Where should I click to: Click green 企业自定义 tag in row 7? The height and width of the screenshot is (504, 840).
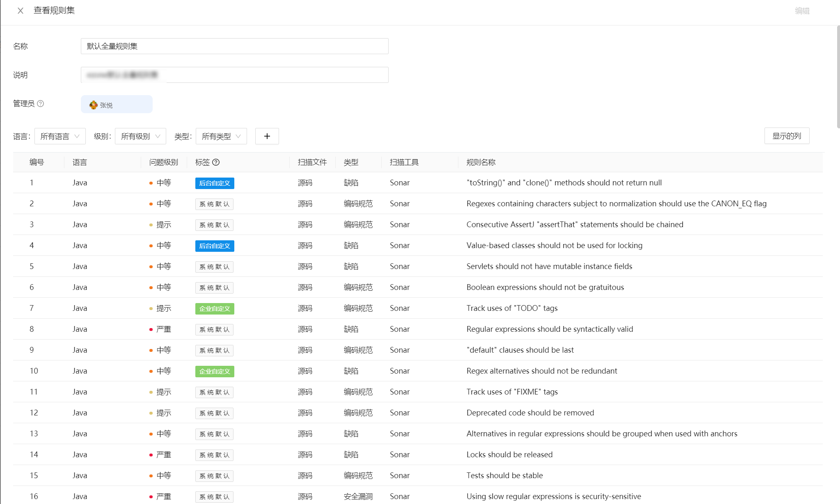pos(215,309)
